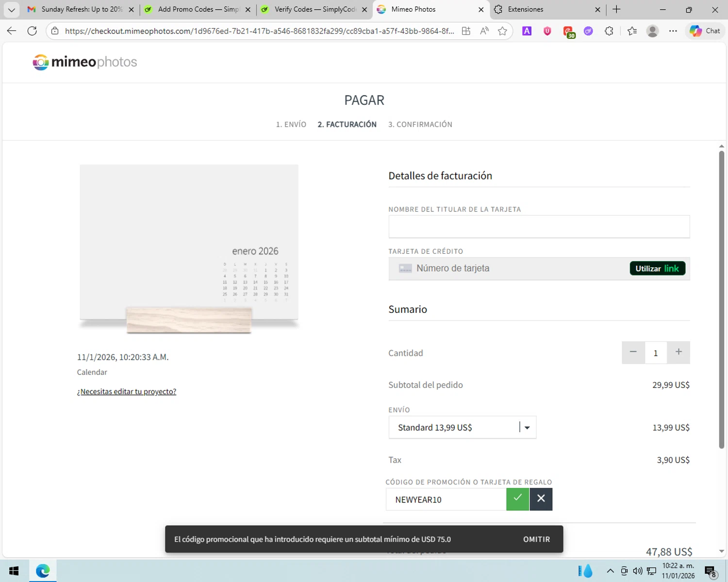Click the quantity value field
The height and width of the screenshot is (582, 728).
656,353
